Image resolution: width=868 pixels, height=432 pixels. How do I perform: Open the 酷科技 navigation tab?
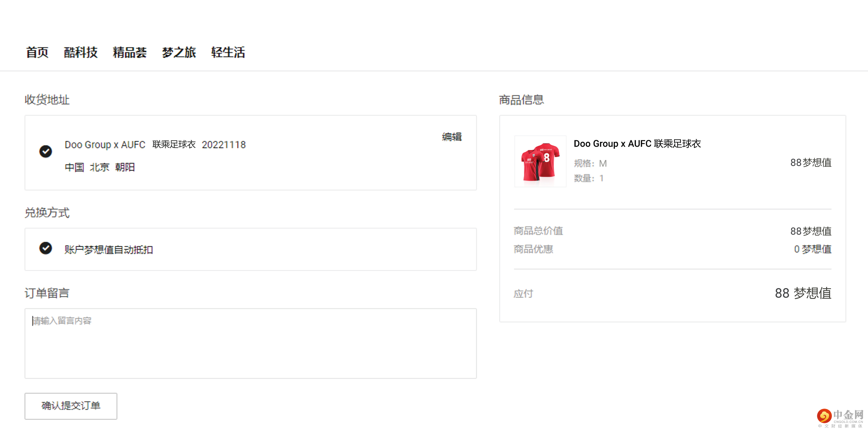point(81,53)
